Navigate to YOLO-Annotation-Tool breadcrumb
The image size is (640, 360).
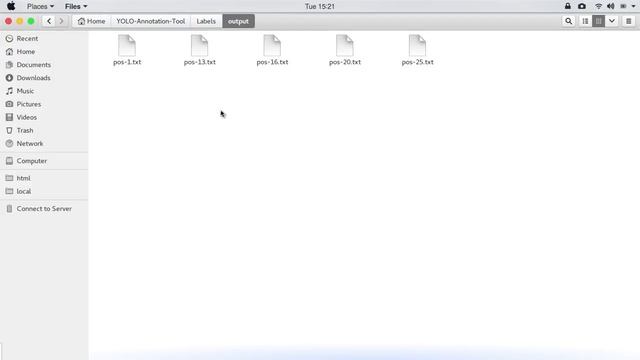coord(151,21)
